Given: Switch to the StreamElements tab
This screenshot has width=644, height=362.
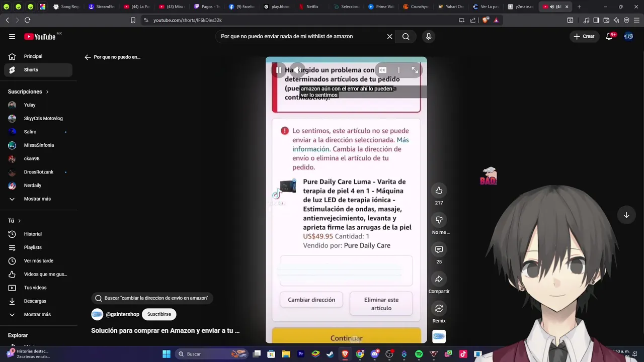Looking at the screenshot, I should pos(102,7).
